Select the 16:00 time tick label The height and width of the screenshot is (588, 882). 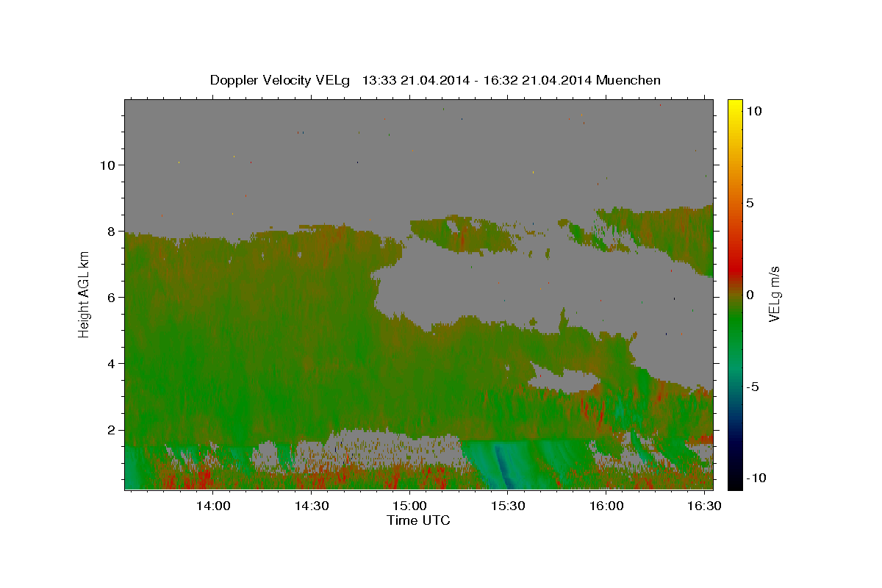click(x=606, y=506)
